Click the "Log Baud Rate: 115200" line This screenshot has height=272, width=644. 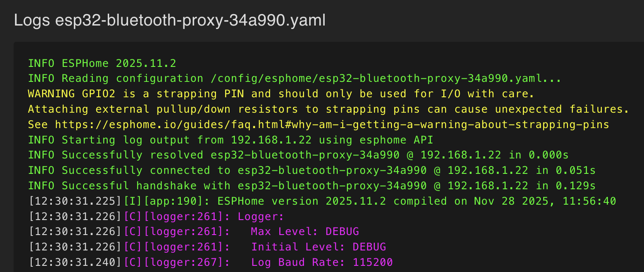322,262
